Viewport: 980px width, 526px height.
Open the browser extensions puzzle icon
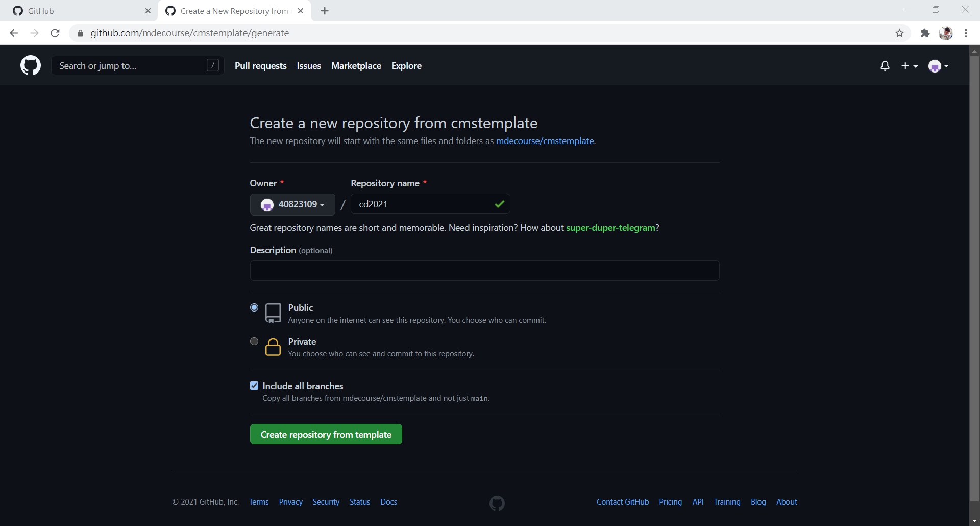(x=925, y=33)
